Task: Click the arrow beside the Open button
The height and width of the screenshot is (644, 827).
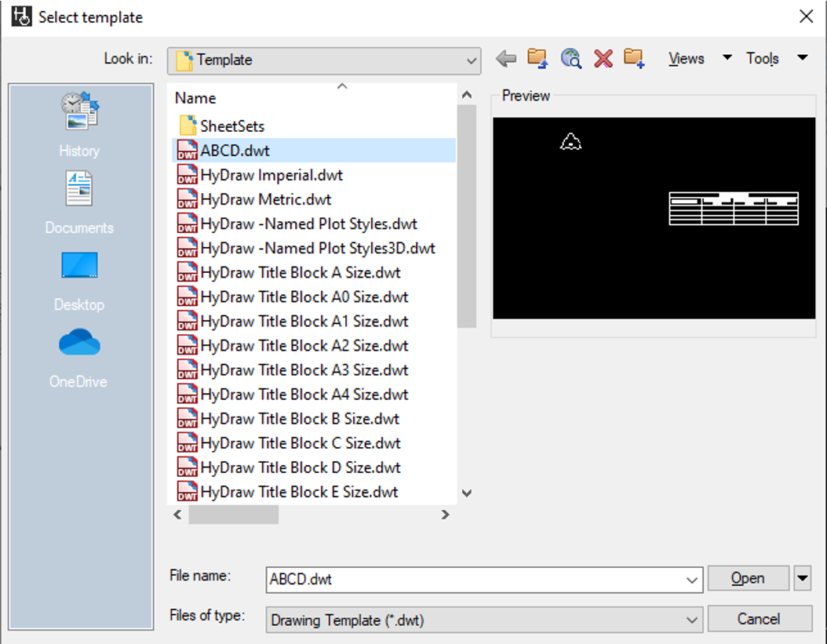Action: pyautogui.click(x=802, y=579)
